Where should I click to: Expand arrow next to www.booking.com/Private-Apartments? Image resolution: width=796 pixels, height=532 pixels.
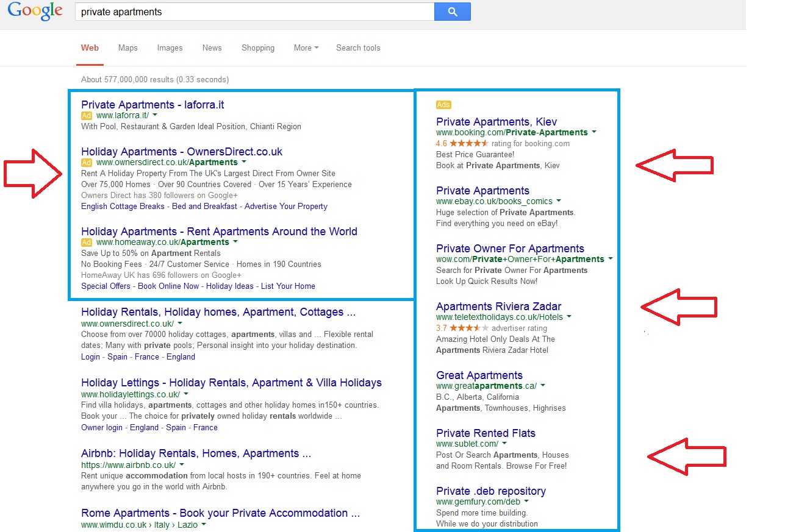[x=594, y=132]
